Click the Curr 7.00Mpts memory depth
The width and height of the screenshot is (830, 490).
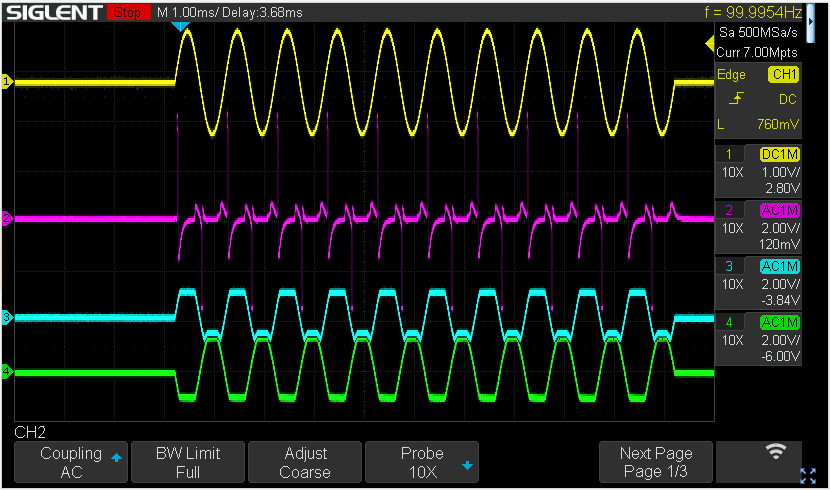pyautogui.click(x=757, y=52)
